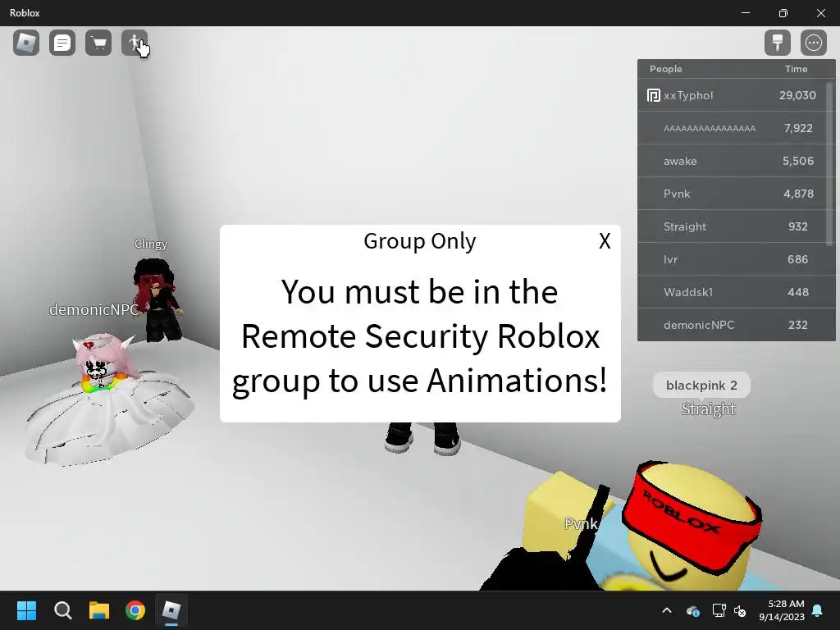This screenshot has width=840, height=630.
Task: Click the People column header
Action: pyautogui.click(x=666, y=69)
